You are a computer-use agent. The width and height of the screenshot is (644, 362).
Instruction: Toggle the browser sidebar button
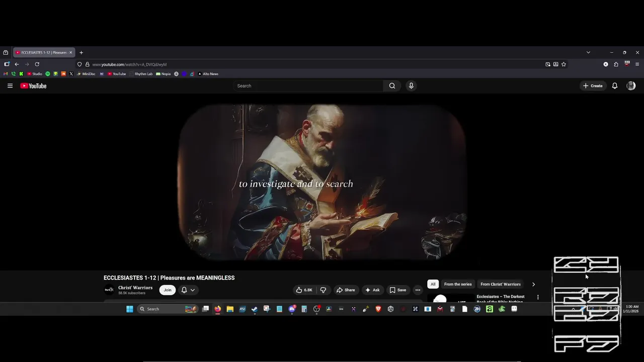tap(7, 64)
